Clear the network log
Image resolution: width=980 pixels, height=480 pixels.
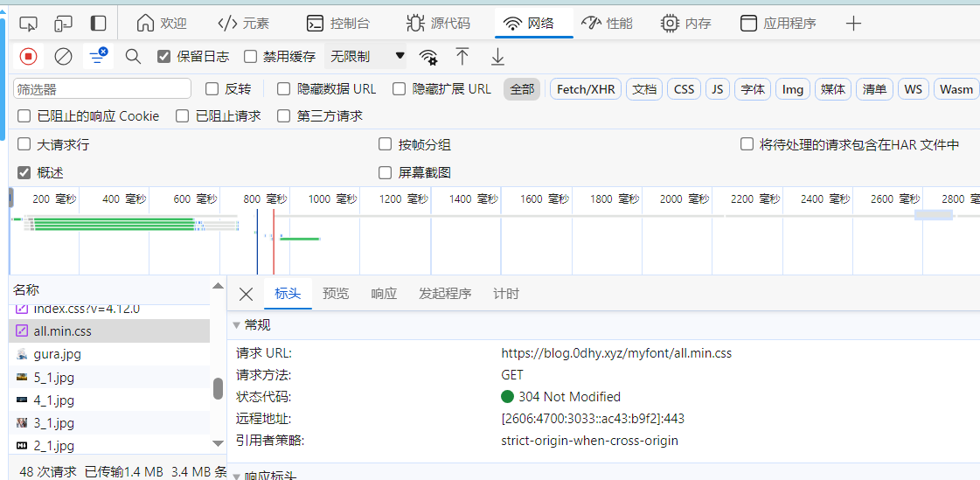tap(63, 57)
